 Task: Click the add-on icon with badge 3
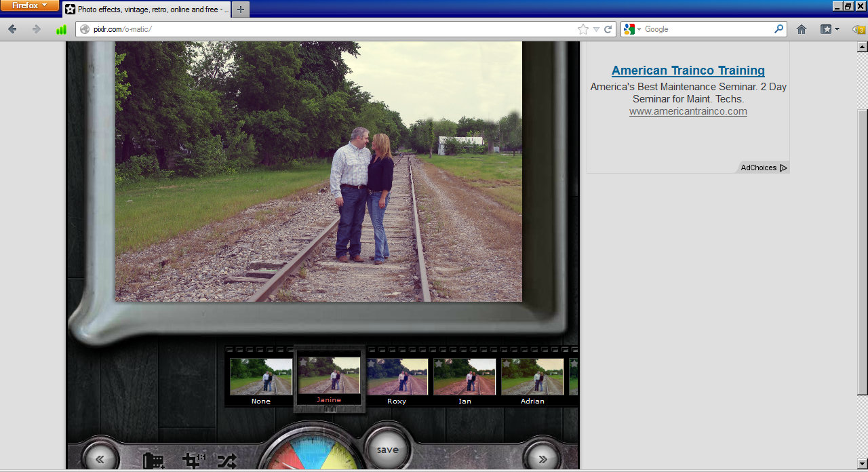859,29
